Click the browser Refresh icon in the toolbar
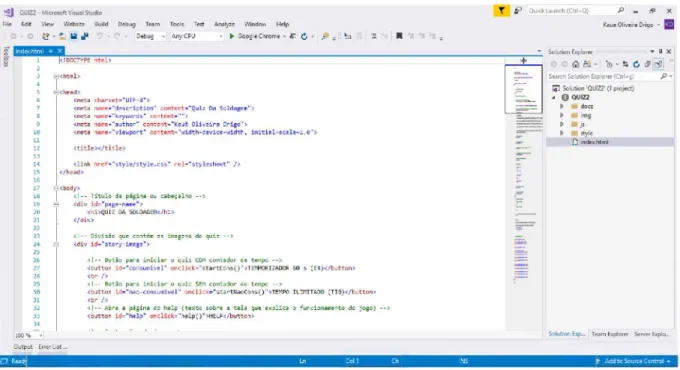Screen dimensions: 680x370 [x=304, y=36]
